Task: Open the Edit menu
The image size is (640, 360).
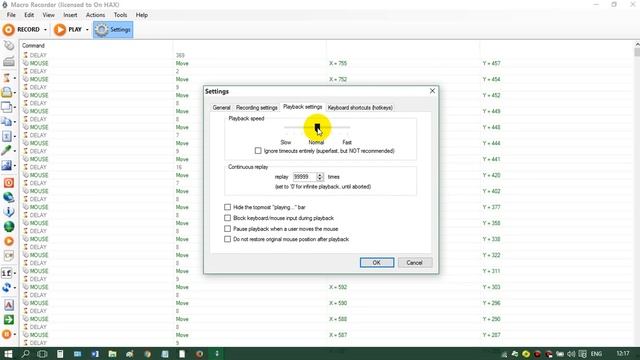Action: pos(29,15)
